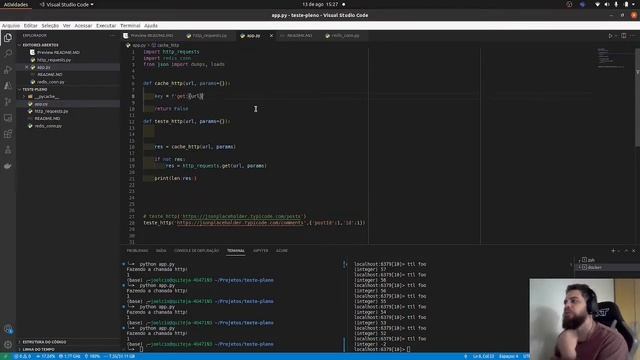The image size is (640, 360).
Task: Open the Extensions view
Action: (8, 134)
